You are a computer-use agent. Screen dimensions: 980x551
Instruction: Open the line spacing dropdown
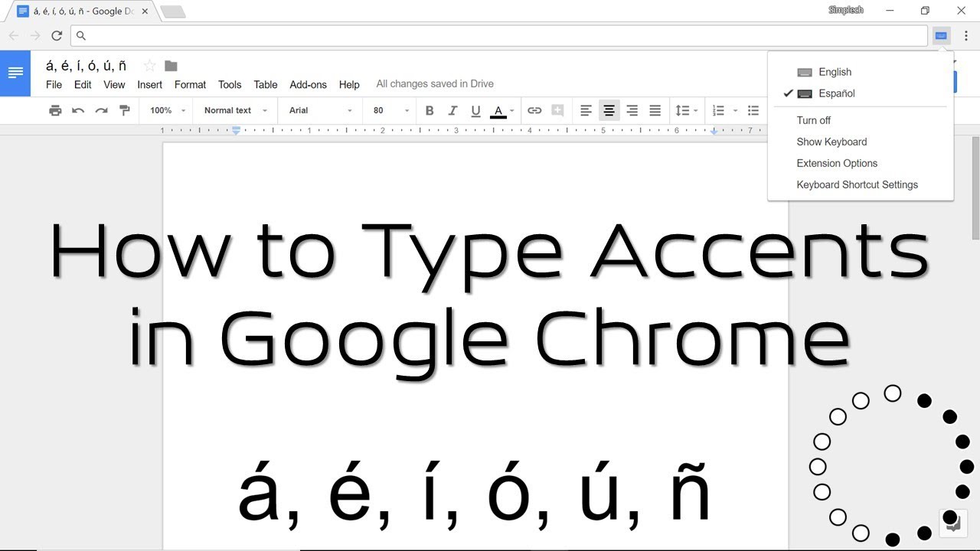pyautogui.click(x=686, y=110)
